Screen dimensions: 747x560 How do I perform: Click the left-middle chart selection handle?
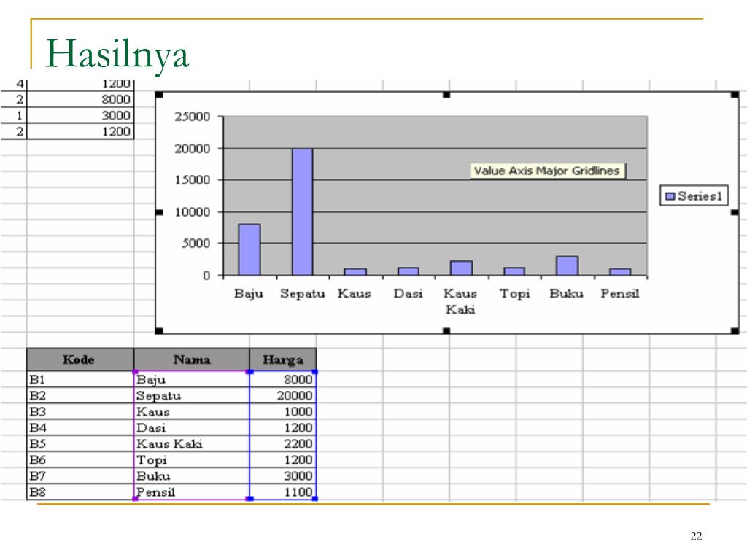(159, 212)
